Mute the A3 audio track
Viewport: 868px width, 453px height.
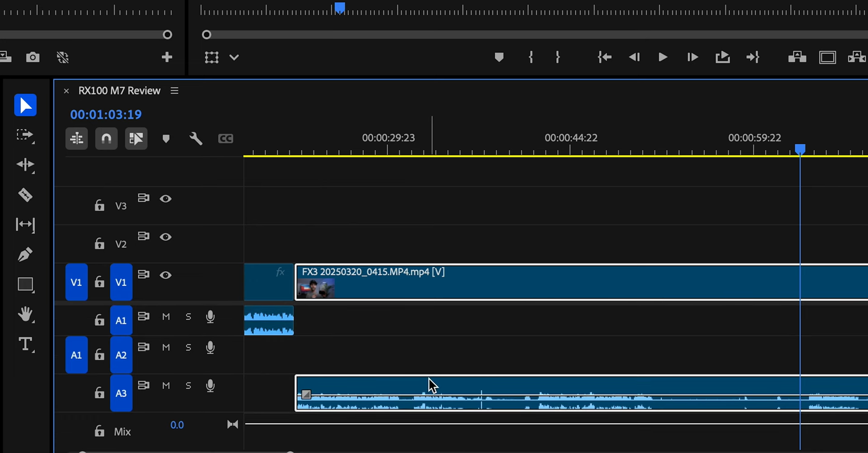point(166,386)
